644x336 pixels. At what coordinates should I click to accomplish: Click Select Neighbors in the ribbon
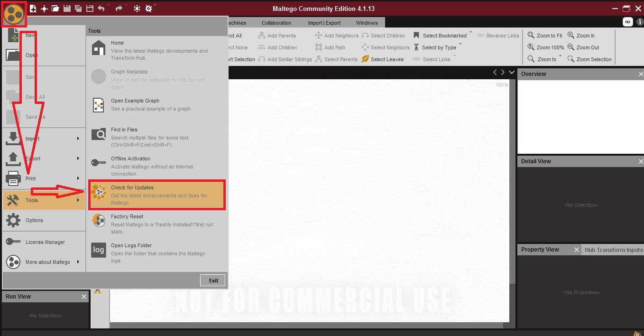tap(386, 47)
